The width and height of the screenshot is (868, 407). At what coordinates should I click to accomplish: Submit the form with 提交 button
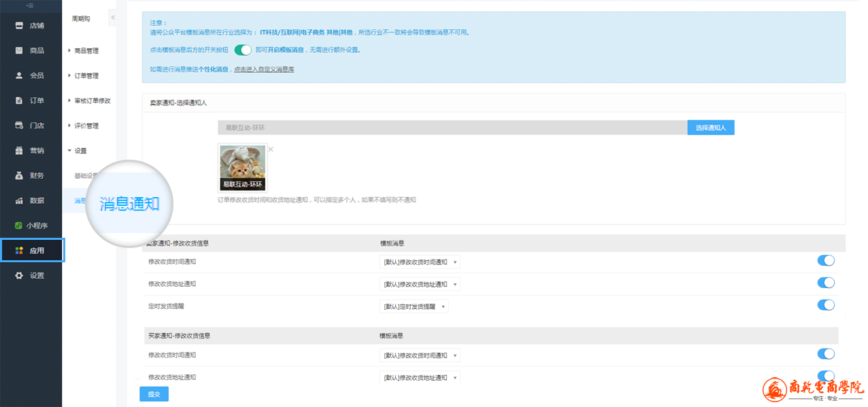[x=154, y=394]
